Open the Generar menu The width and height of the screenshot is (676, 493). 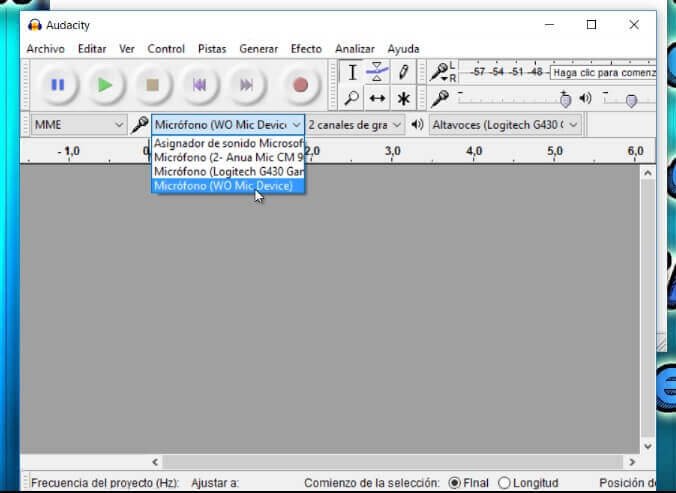pos(259,49)
